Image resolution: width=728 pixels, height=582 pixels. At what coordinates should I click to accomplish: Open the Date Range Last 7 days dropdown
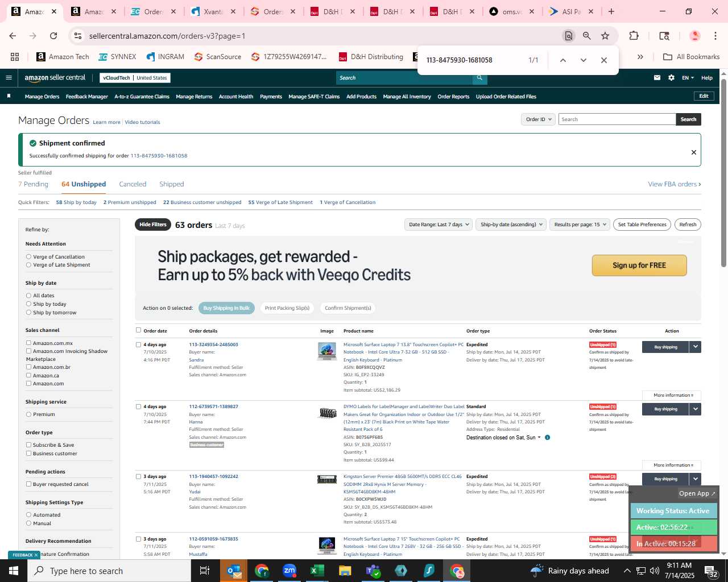tap(439, 225)
